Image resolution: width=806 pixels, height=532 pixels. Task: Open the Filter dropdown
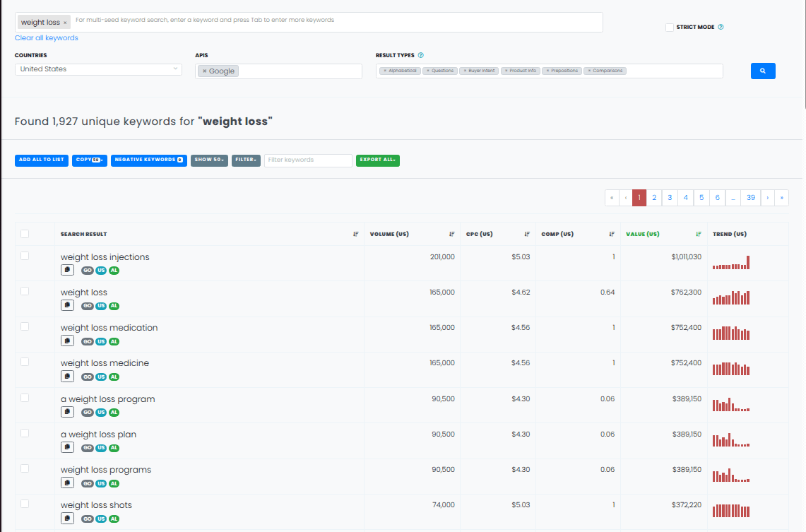click(246, 160)
